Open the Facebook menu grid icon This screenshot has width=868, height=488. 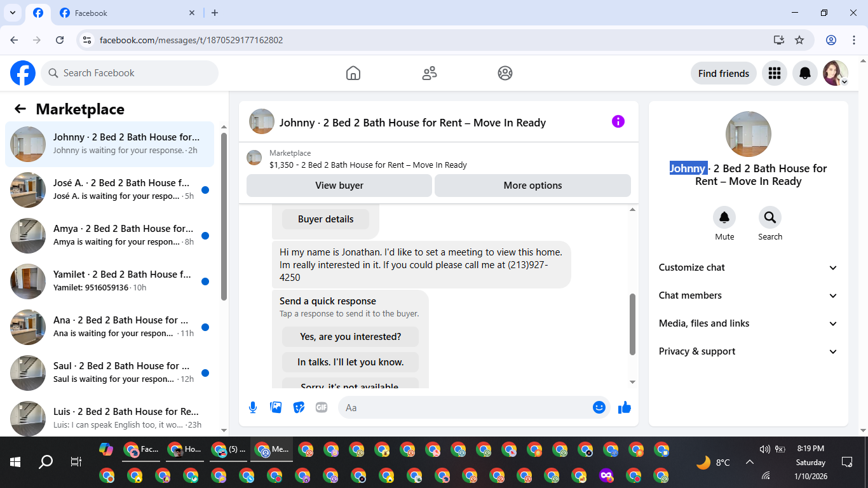click(774, 73)
